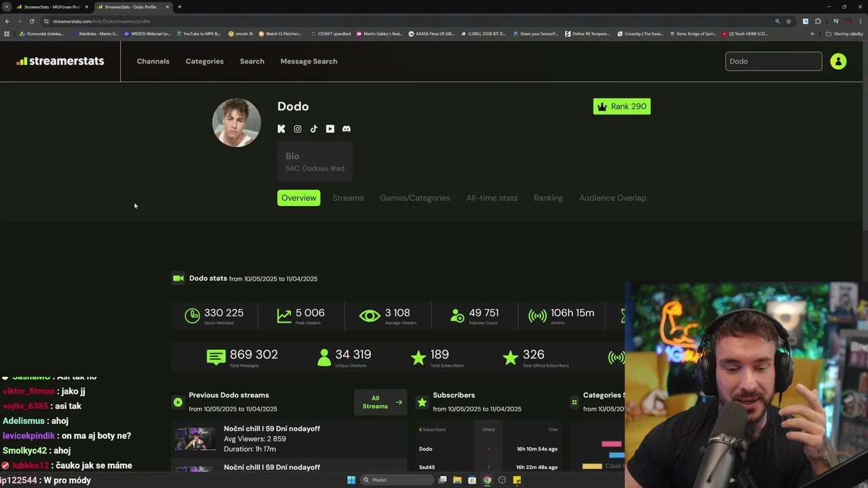Viewport: 868px width, 488px height.
Task: Open Dodo's YouTube icon link
Action: point(330,129)
